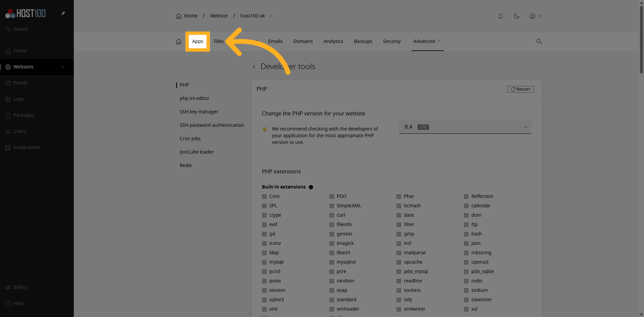Toggle the curl extension checkbox

332,215
